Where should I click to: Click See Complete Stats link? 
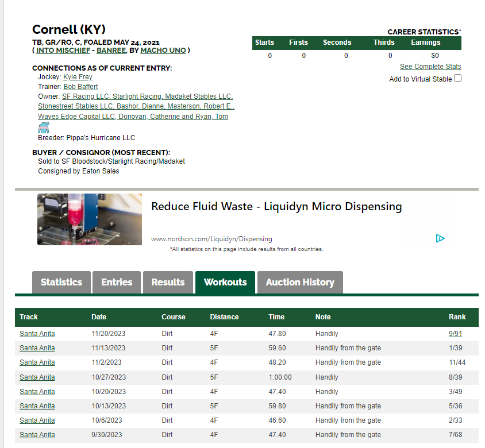(x=430, y=67)
